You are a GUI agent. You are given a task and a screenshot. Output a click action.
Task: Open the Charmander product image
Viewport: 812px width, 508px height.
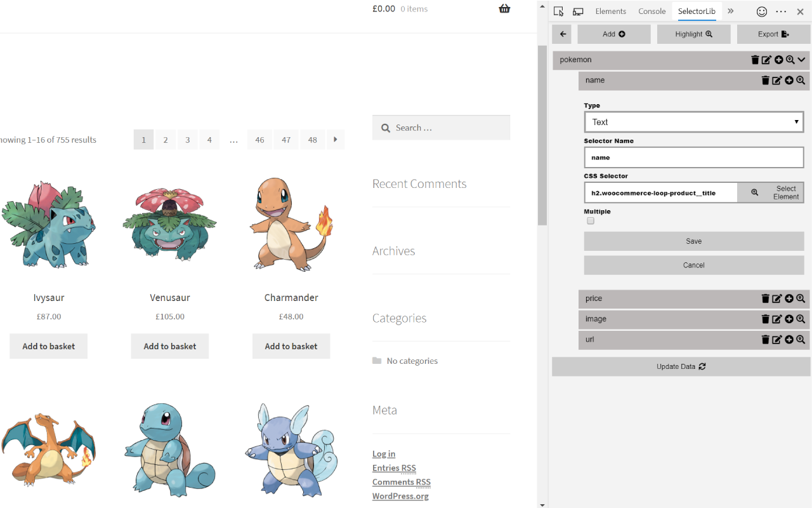291,225
